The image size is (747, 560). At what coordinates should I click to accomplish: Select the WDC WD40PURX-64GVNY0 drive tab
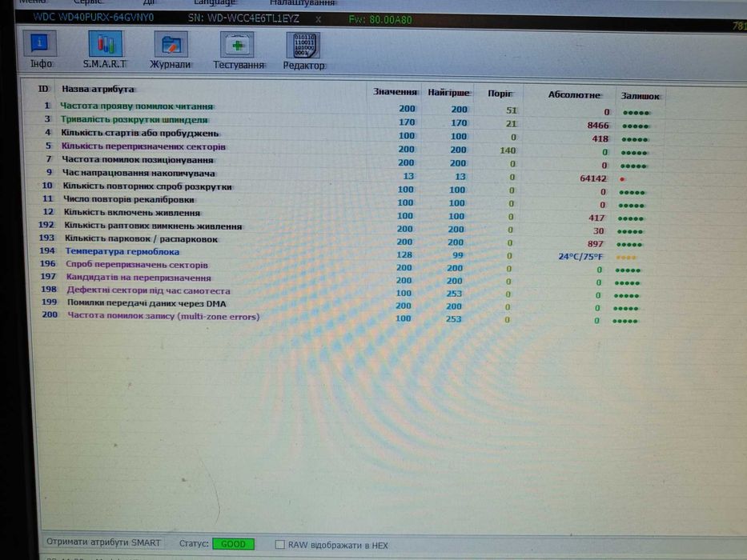coord(94,18)
